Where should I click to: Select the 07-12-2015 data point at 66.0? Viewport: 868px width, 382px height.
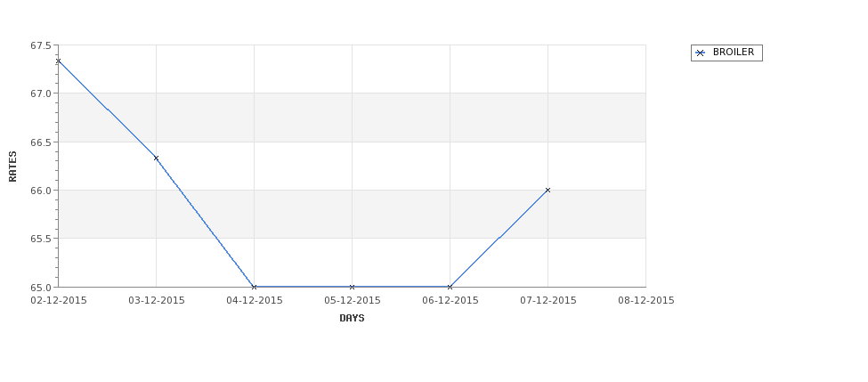[x=548, y=190]
